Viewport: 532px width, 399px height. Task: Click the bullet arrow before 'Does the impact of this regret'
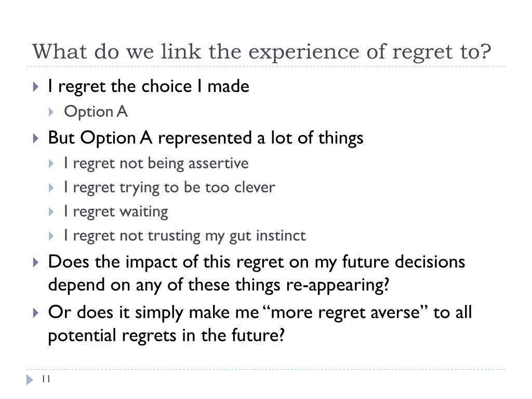pyautogui.click(x=36, y=262)
